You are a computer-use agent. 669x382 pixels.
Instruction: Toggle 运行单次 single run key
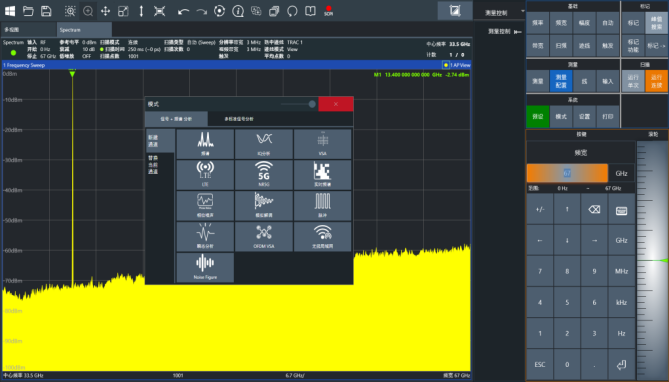pyautogui.click(x=633, y=81)
